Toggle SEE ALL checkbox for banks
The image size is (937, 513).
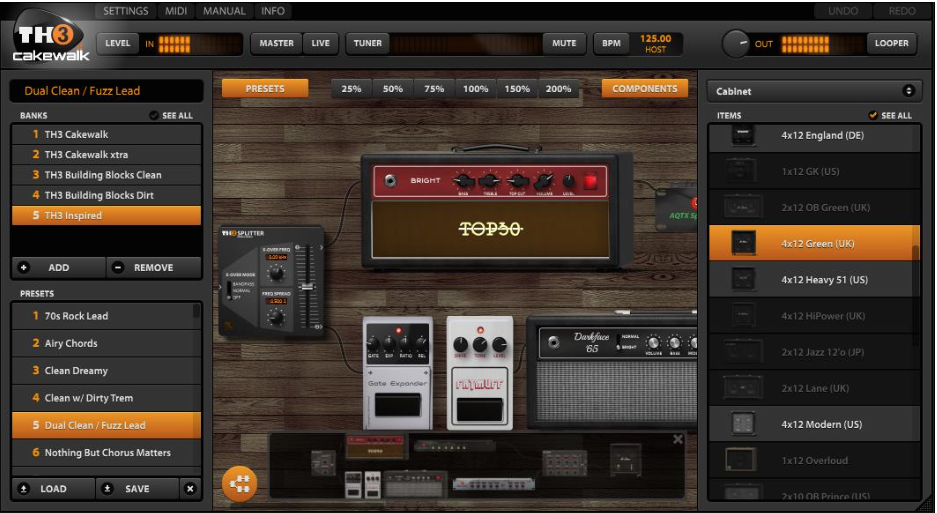point(154,115)
